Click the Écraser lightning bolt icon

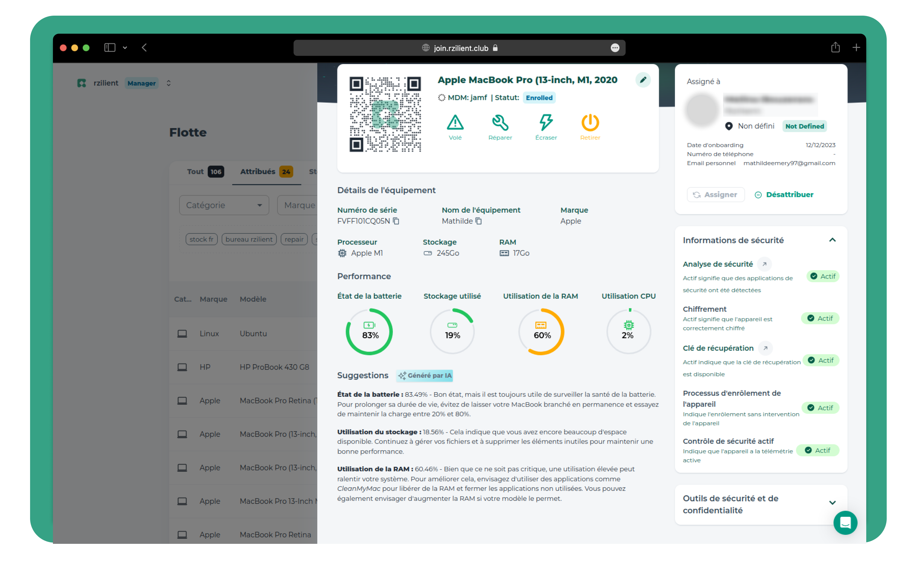click(546, 123)
